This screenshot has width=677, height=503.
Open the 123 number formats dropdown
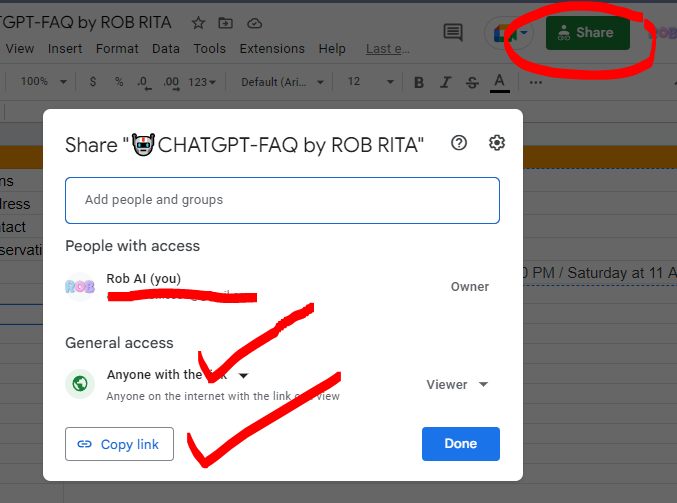tap(202, 82)
